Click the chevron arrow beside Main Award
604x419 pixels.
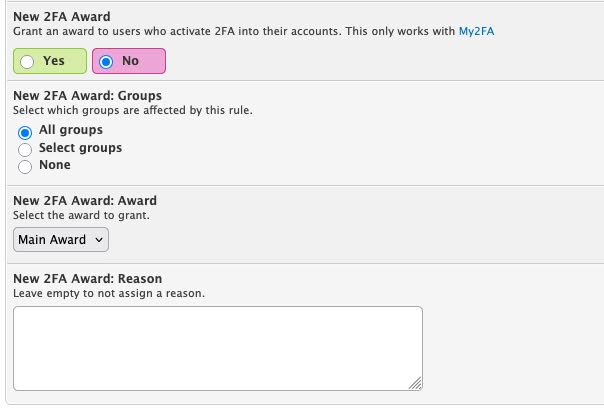99,240
